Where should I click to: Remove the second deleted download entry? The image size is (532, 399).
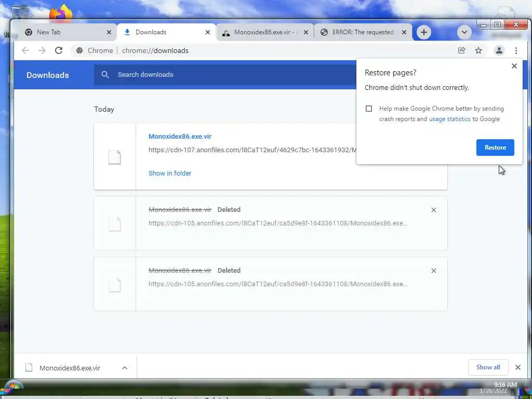(434, 210)
